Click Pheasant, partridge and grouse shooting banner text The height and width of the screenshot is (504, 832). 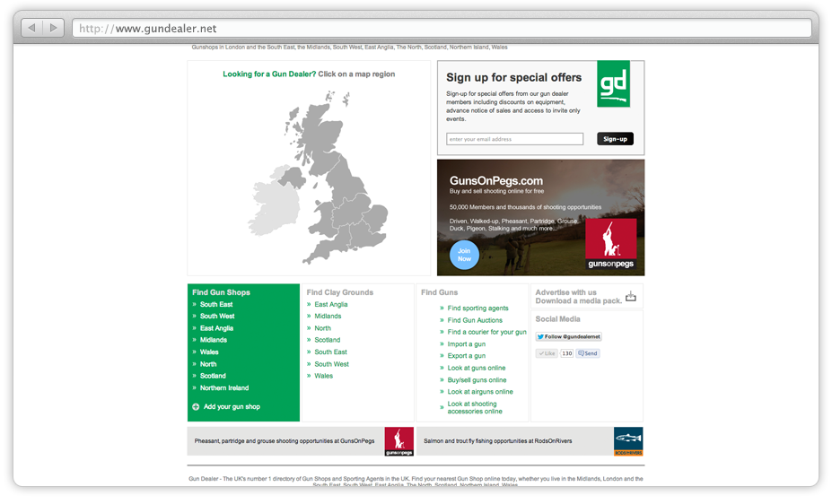tap(285, 441)
